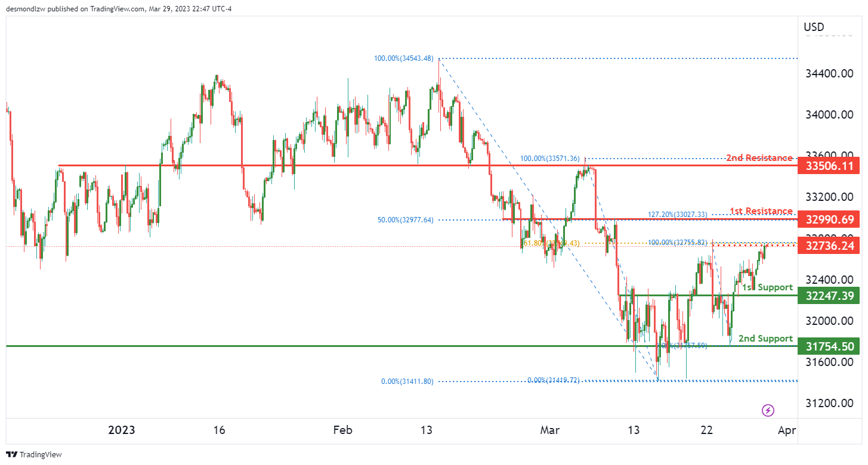
Task: Click the 1st Support text label
Action: pos(767,287)
